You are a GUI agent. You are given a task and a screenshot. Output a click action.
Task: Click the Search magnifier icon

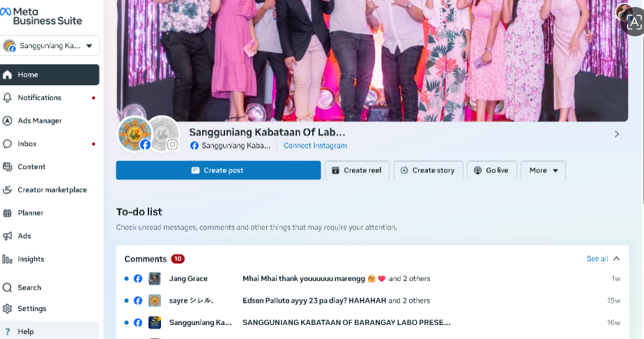click(8, 287)
